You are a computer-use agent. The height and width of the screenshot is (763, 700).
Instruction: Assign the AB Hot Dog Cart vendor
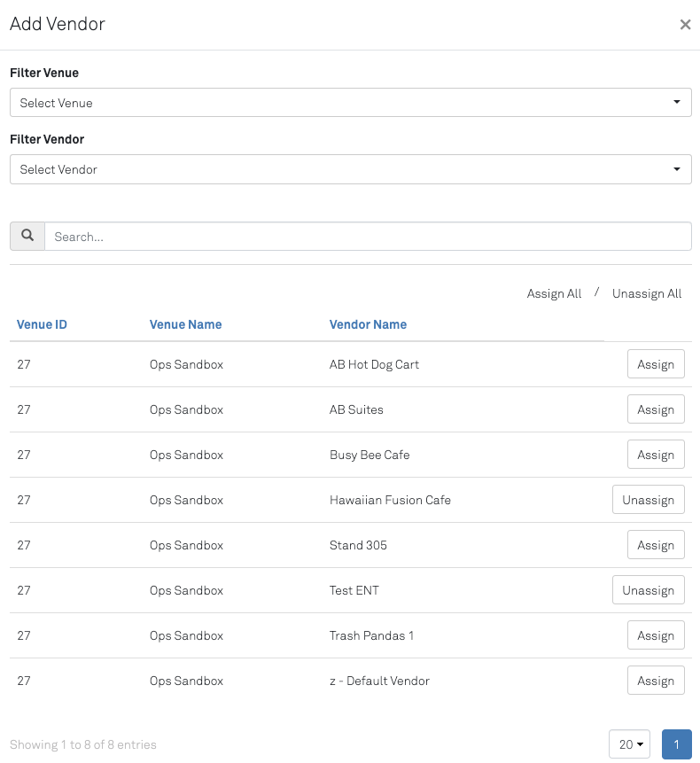click(656, 364)
